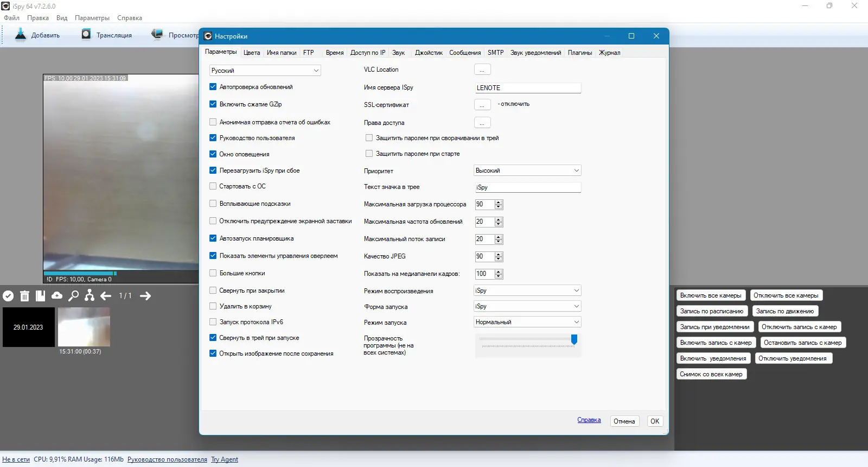Open the Журнал tab
This screenshot has width=868, height=467.
pyautogui.click(x=610, y=53)
